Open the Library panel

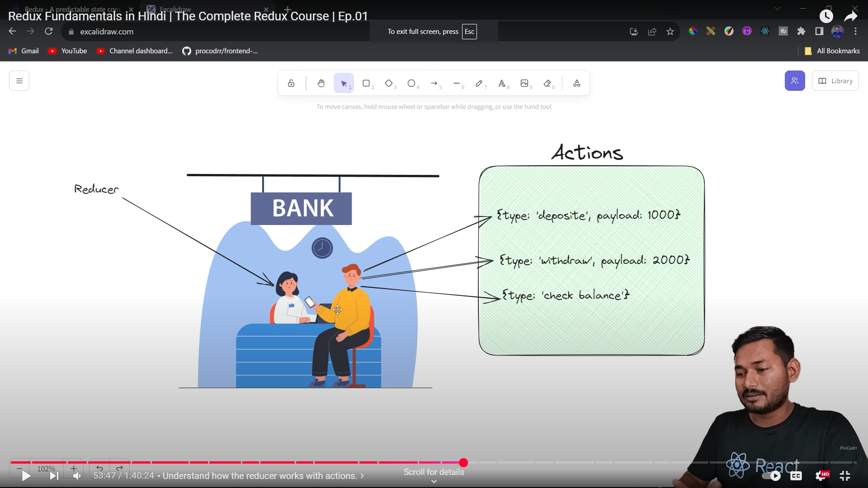point(835,81)
